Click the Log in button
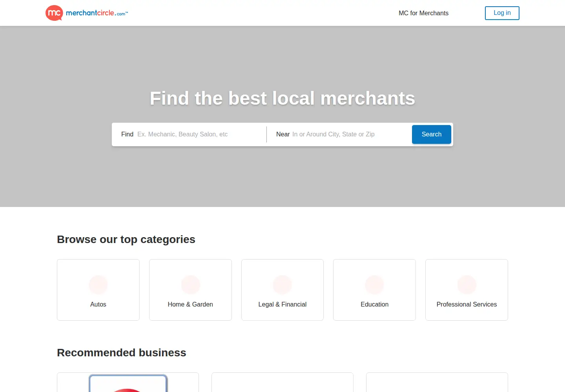Image resolution: width=565 pixels, height=392 pixels. click(502, 13)
